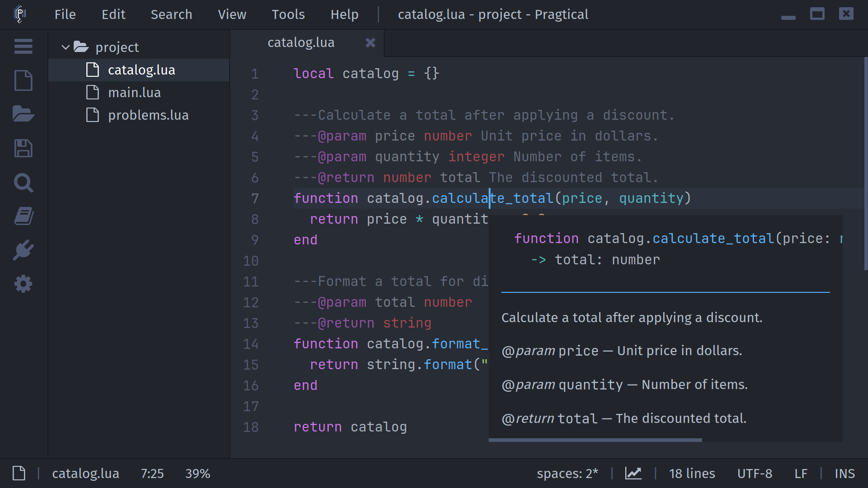Click the project folder icon
The width and height of the screenshot is (868, 488).
(x=81, y=47)
